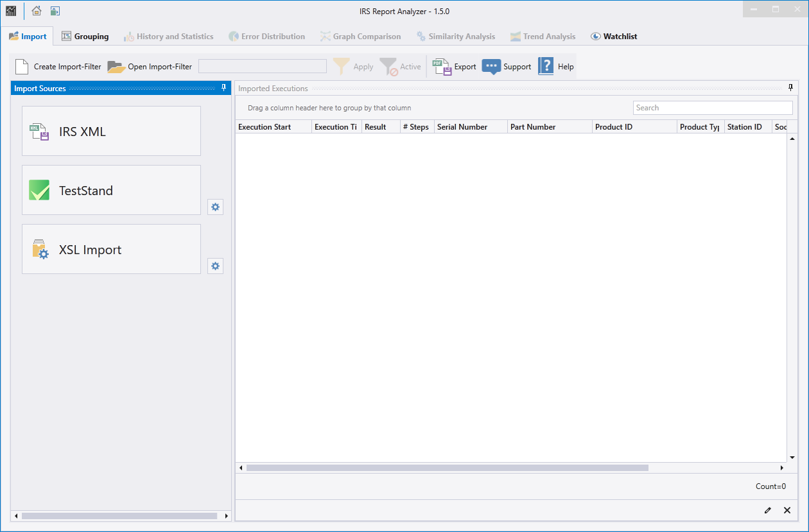Viewport: 809px width, 532px height.
Task: Pin the Import Sources panel
Action: (224, 88)
